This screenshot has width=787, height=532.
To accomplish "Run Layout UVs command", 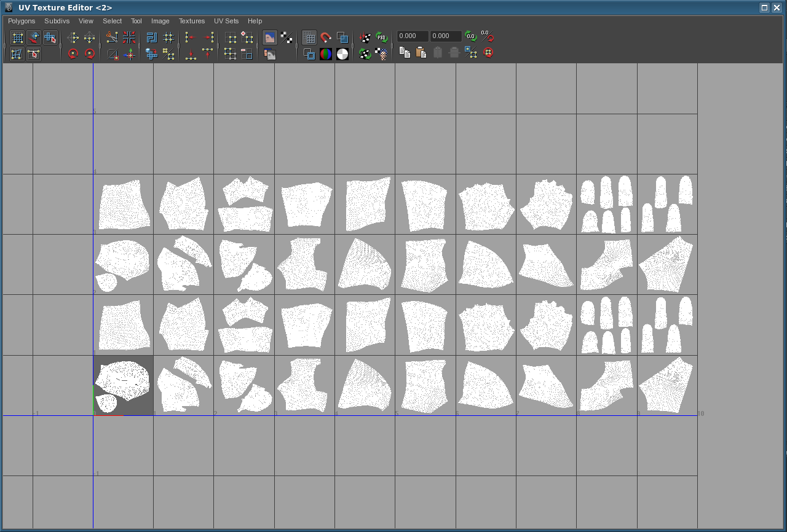I will pyautogui.click(x=152, y=37).
